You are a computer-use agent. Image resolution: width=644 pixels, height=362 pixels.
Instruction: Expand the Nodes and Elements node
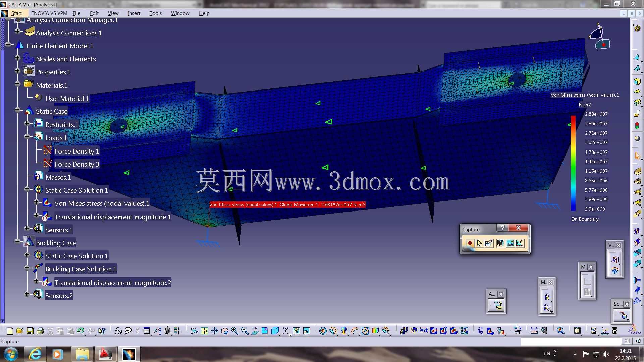(x=17, y=58)
